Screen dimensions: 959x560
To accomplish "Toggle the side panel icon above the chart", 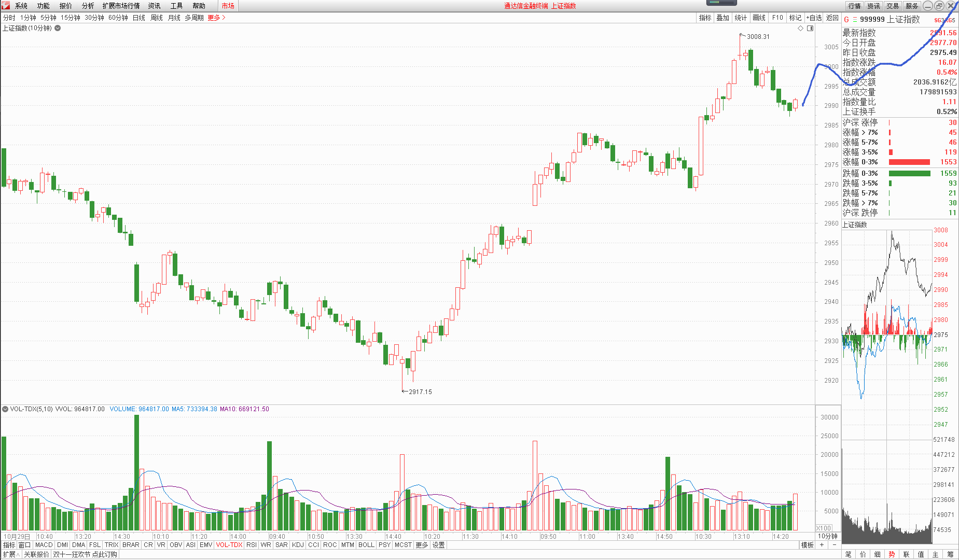I will point(810,28).
